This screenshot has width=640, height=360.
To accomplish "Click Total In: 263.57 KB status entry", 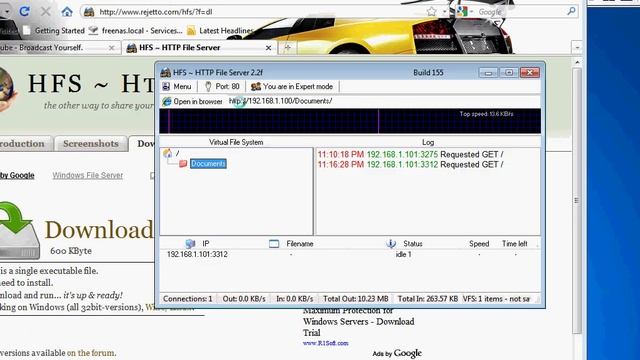I will pos(427,299).
